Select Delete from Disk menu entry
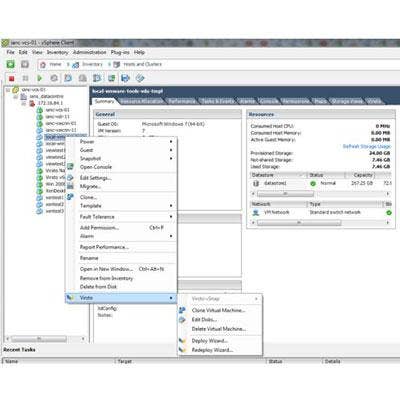This screenshot has height=400, width=400. [98, 287]
